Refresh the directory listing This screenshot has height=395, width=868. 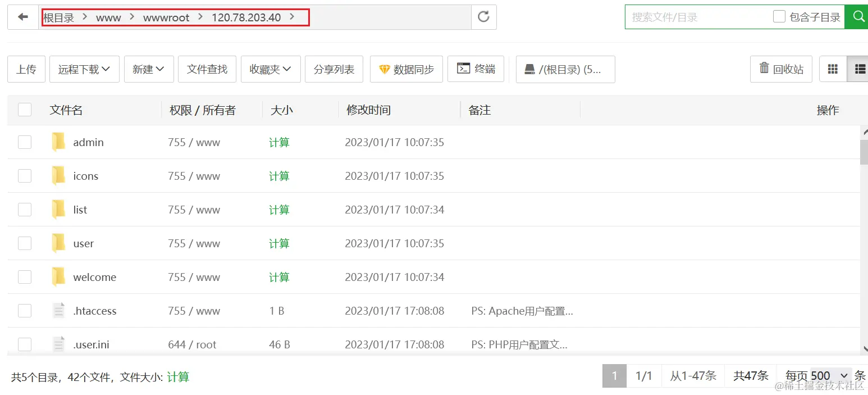tap(483, 17)
